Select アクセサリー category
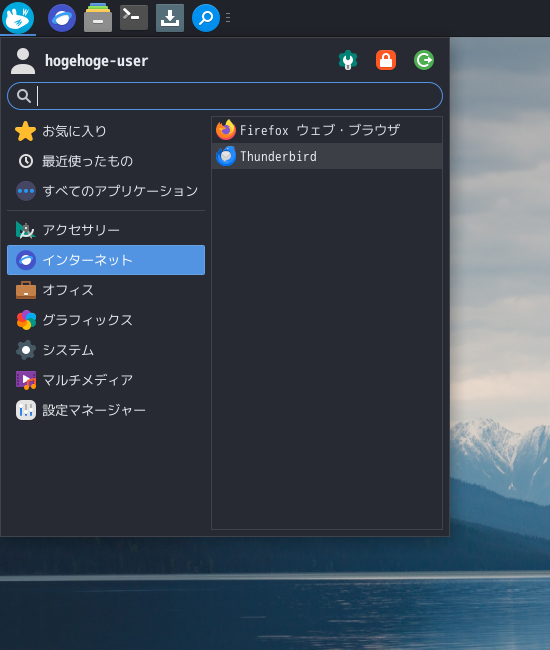The width and height of the screenshot is (550, 650). click(x=106, y=230)
